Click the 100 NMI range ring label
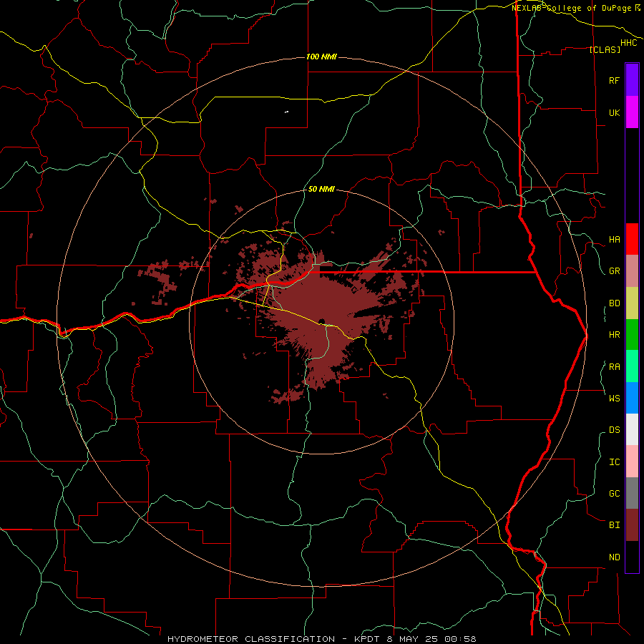 point(321,57)
